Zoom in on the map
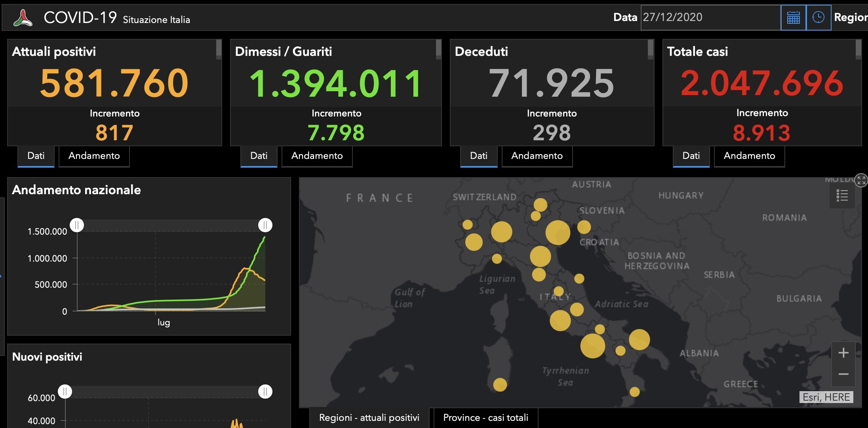868x428 pixels. (843, 353)
